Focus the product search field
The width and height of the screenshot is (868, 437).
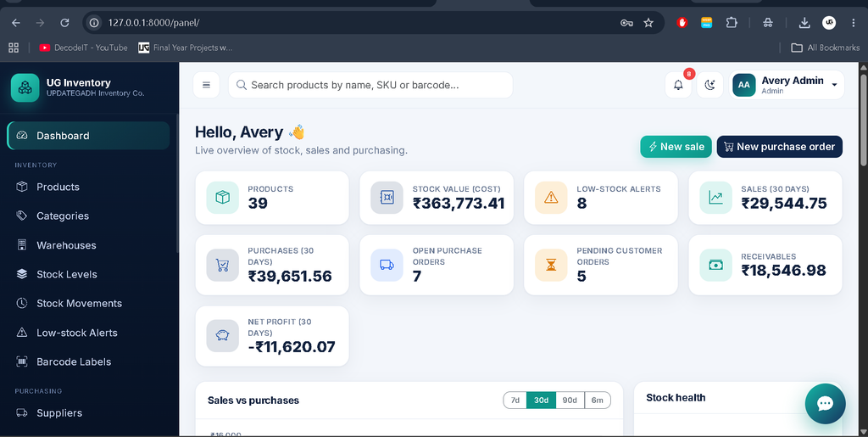tap(370, 85)
